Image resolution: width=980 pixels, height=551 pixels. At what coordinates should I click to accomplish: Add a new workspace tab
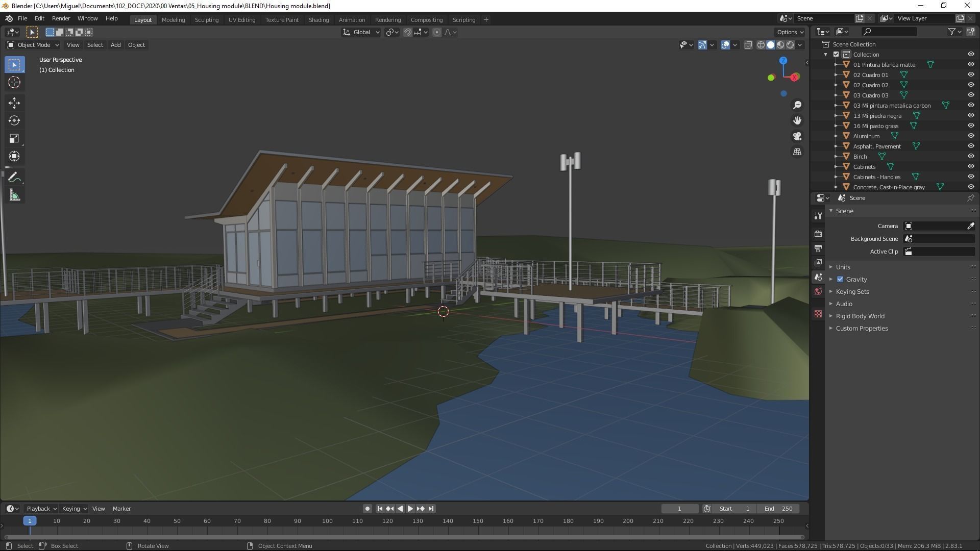[486, 20]
